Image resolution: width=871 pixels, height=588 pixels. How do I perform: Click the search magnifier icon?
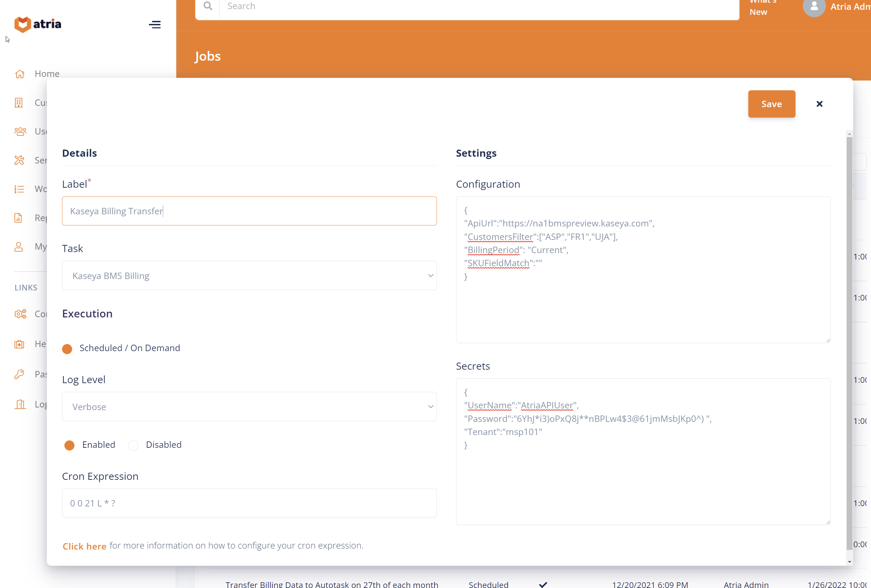[208, 6]
